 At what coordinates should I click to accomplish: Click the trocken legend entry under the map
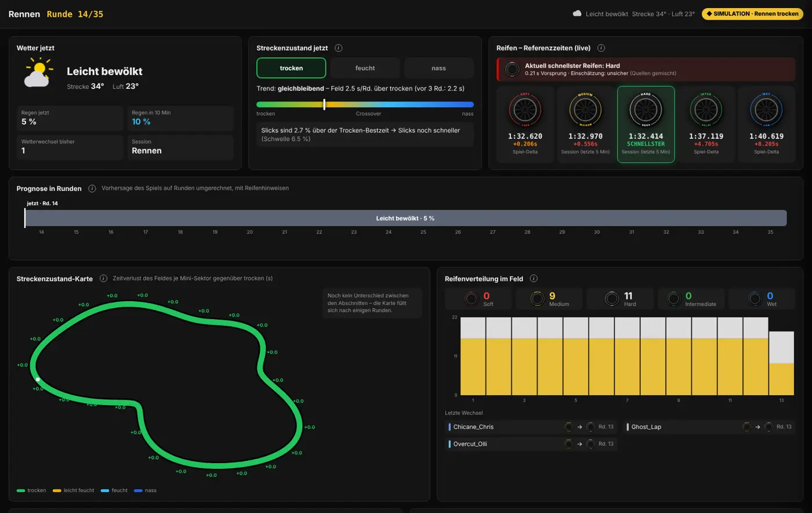(31, 490)
